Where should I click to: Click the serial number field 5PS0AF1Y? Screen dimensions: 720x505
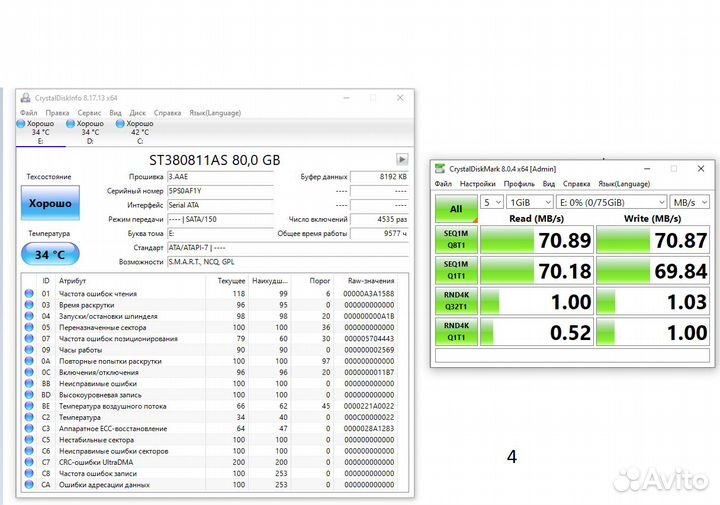point(220,191)
